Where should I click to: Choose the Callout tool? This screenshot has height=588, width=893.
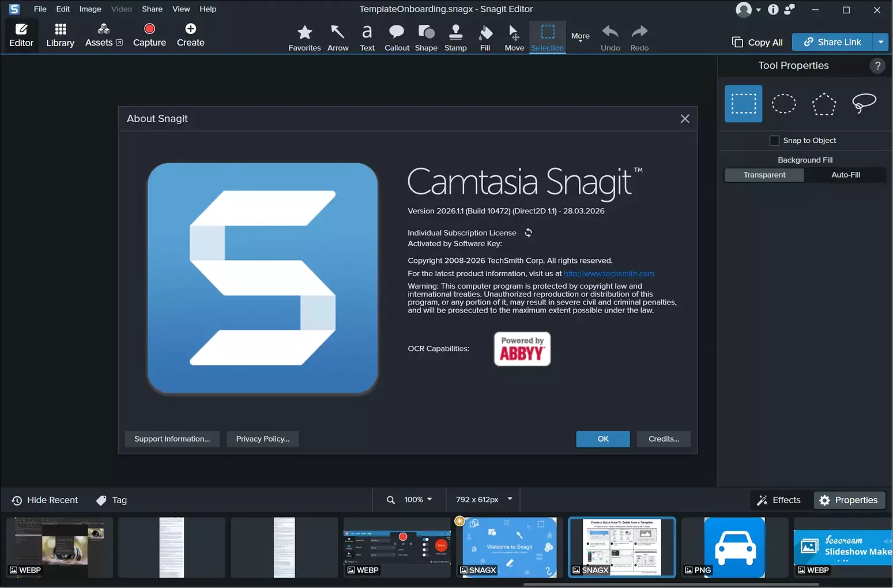tap(397, 37)
